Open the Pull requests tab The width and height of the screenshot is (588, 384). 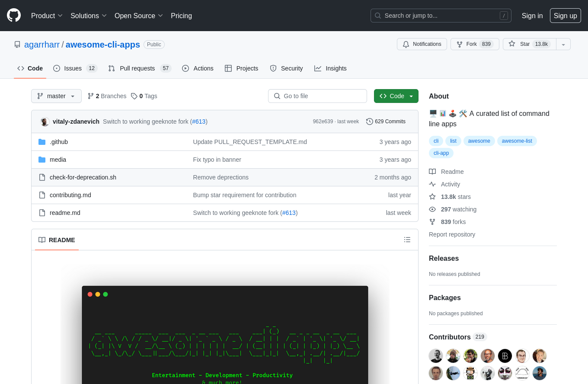pyautogui.click(x=140, y=68)
